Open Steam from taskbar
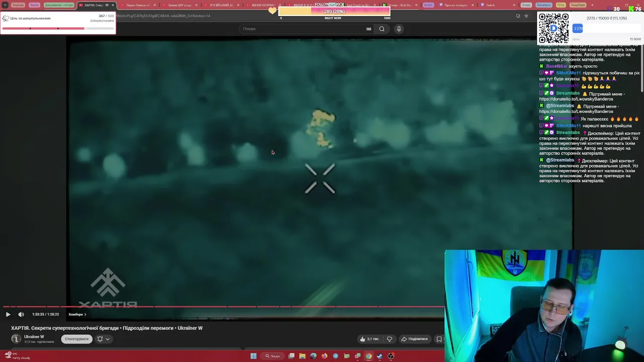 (380, 356)
